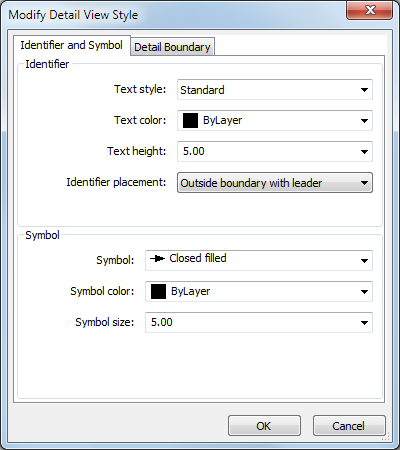Open the Text style dropdown arrow
The height and width of the screenshot is (450, 400).
point(364,90)
